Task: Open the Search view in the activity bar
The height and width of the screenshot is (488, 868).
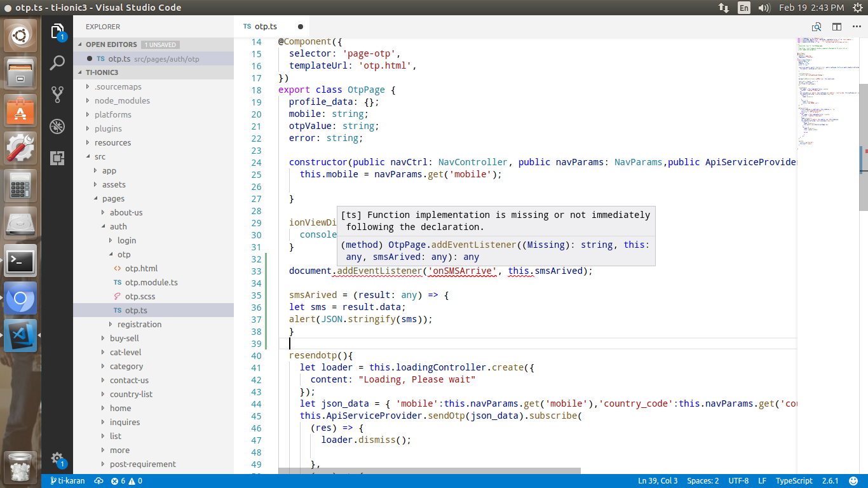Action: 57,63
